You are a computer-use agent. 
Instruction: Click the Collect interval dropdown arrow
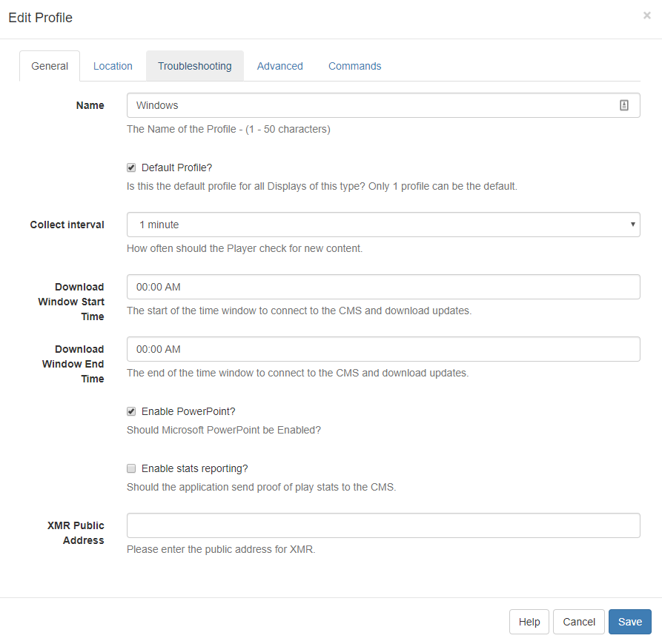[x=633, y=225]
